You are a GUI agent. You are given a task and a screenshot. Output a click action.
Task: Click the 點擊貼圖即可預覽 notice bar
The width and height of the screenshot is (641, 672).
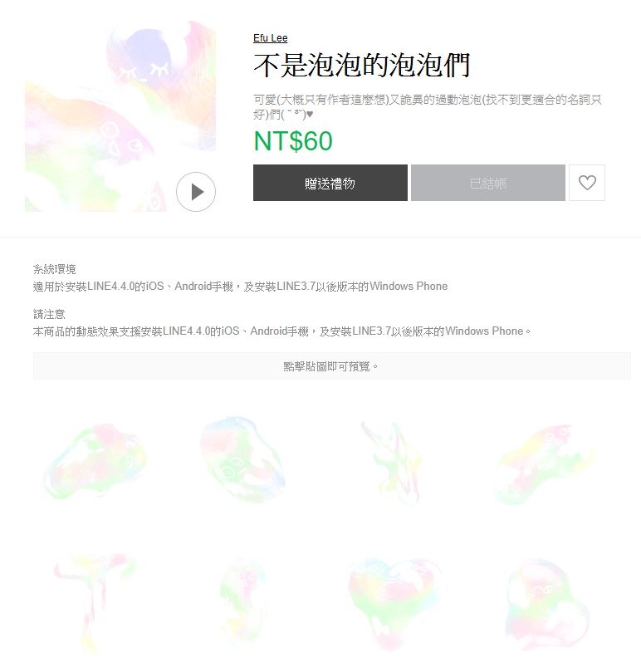click(331, 366)
